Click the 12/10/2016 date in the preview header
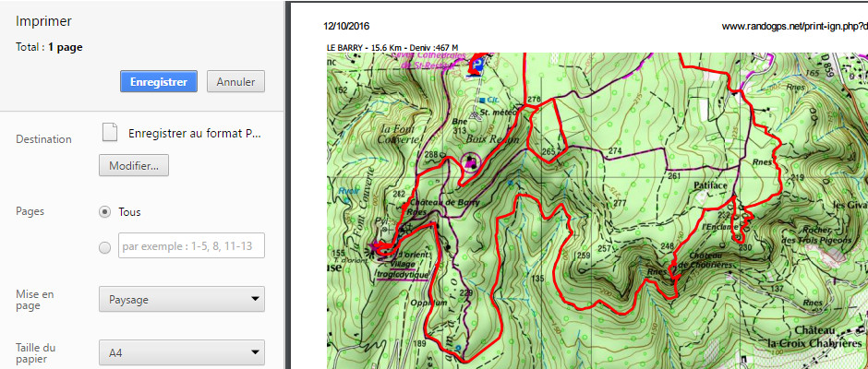Viewport: 868px width, 369px height. coord(346,27)
